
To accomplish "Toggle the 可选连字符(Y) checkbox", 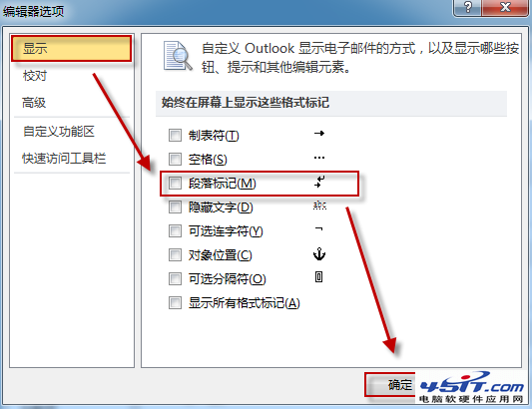I will point(175,231).
